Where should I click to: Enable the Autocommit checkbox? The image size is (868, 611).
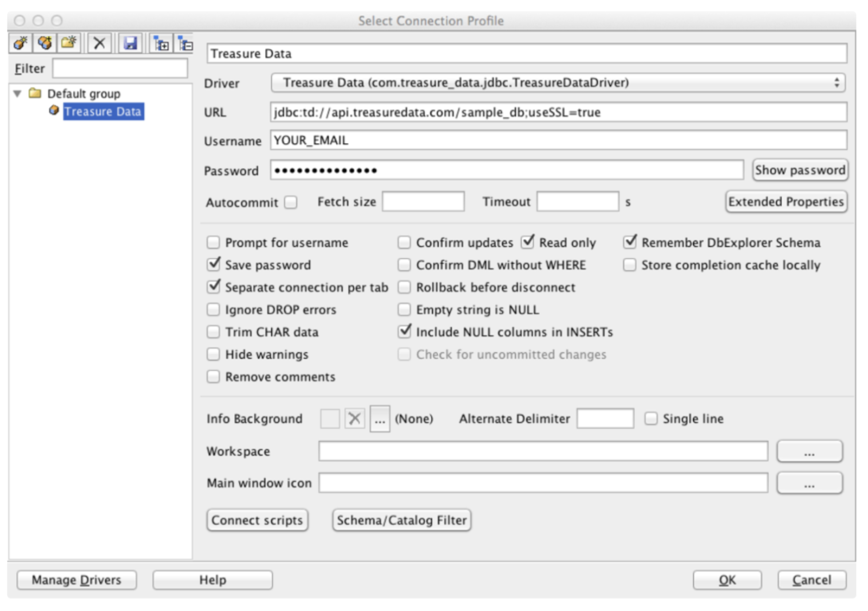pos(291,203)
